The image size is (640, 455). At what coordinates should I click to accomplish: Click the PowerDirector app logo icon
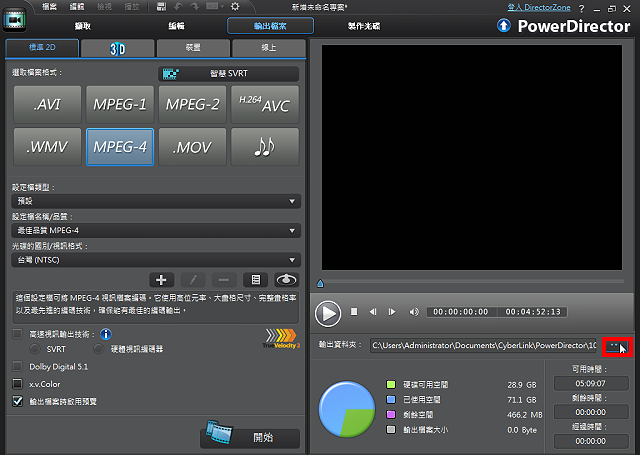click(14, 19)
